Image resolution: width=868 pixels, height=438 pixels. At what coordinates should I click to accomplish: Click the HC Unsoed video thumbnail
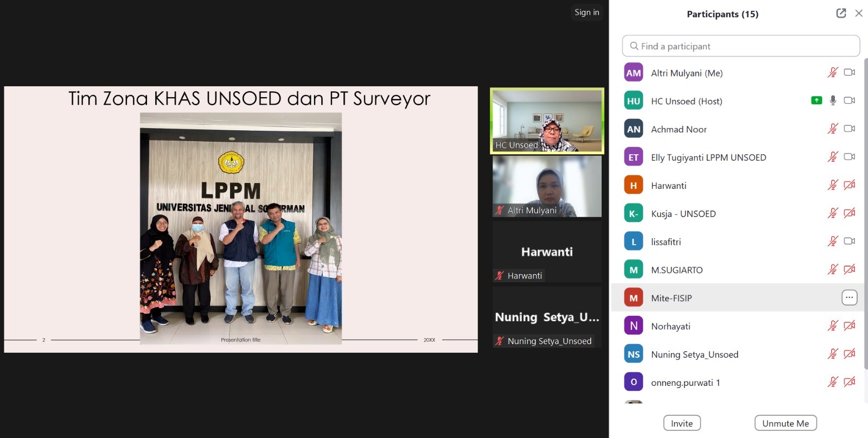(x=547, y=121)
